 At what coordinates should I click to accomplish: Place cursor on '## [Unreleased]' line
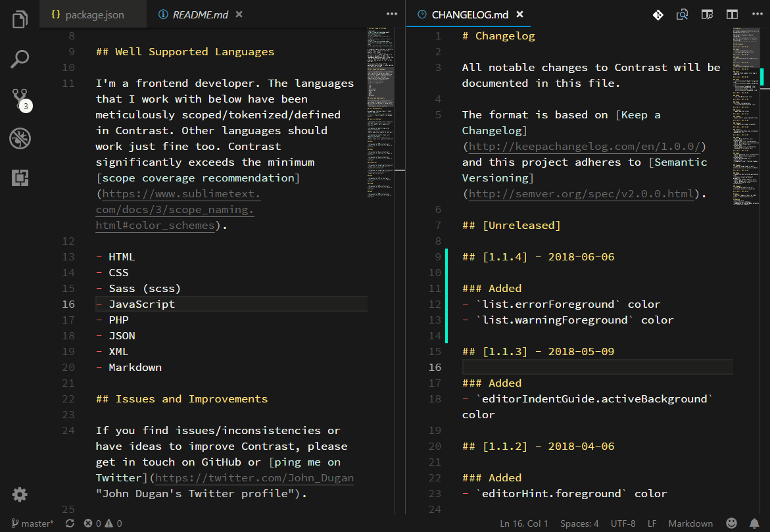pyautogui.click(x=511, y=225)
